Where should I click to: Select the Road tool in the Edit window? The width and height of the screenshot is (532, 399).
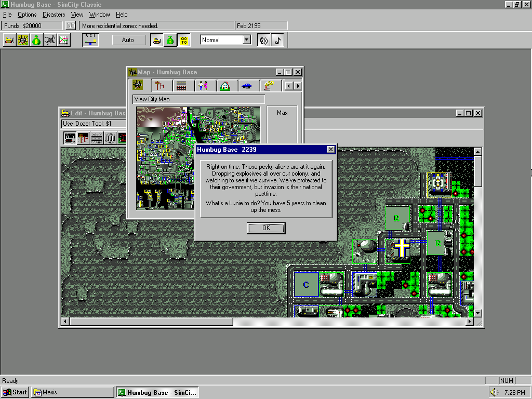pyautogui.click(x=97, y=138)
